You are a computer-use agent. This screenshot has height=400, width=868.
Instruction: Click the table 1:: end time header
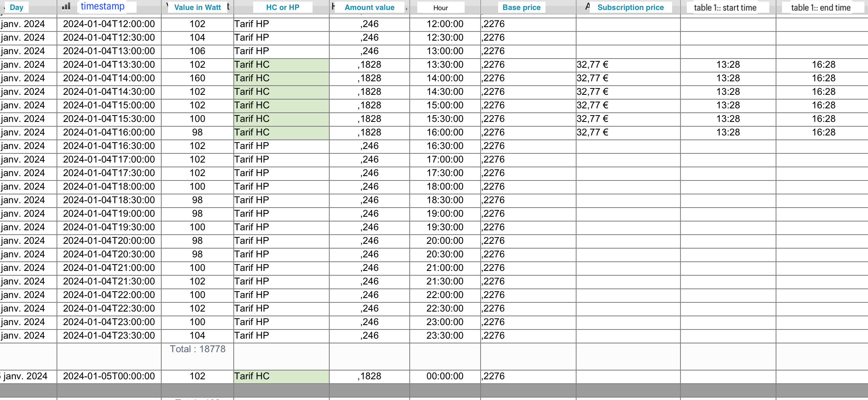(x=821, y=8)
